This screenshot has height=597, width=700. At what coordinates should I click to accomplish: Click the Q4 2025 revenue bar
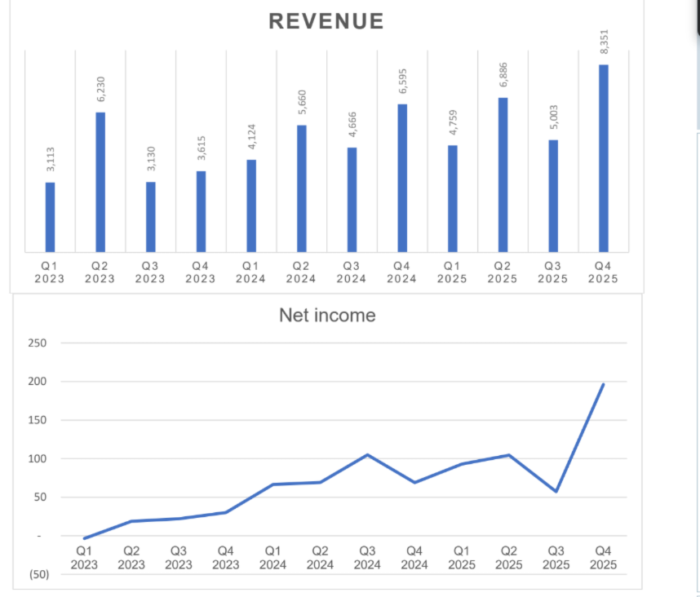604,158
